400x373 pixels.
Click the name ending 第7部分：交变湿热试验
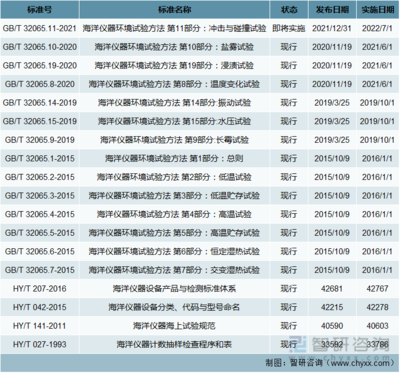[174, 270]
